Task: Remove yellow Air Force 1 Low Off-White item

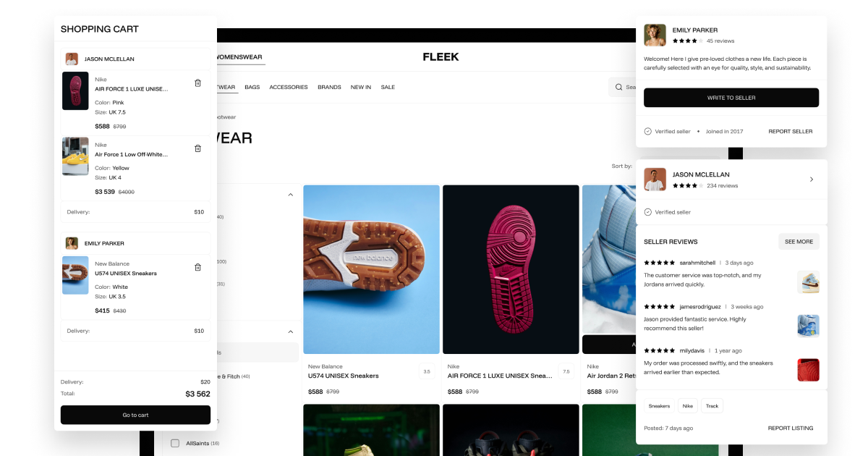Action: coord(197,148)
